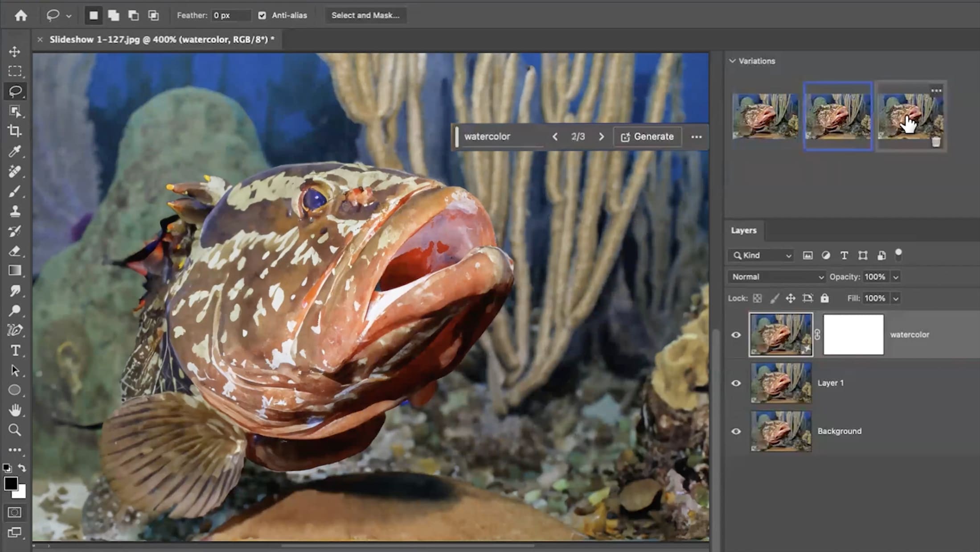The image size is (980, 552).
Task: Toggle lock all on layer
Action: pos(825,298)
